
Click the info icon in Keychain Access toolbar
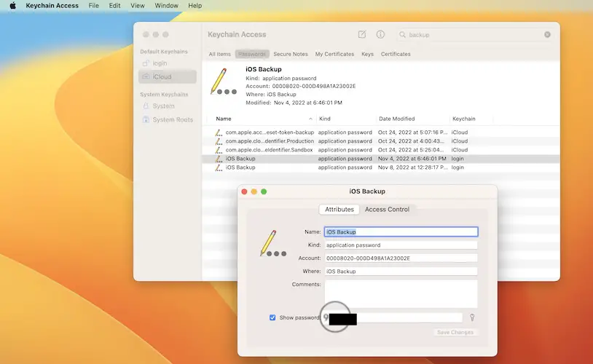pos(380,34)
